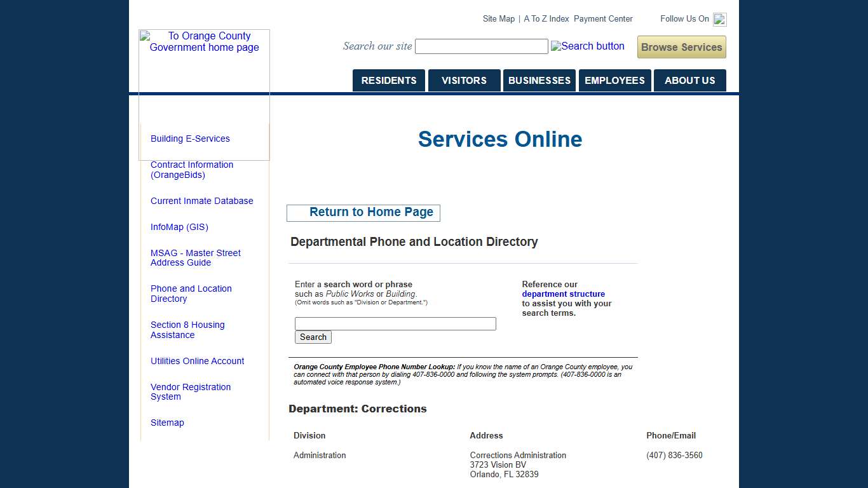Click Return to Home Page

point(363,212)
